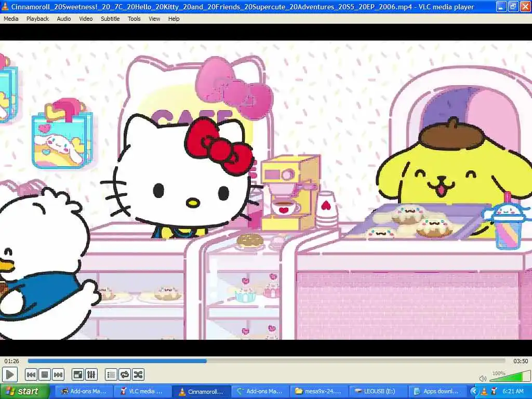Skip to next media track
The image size is (532, 399).
pos(58,375)
